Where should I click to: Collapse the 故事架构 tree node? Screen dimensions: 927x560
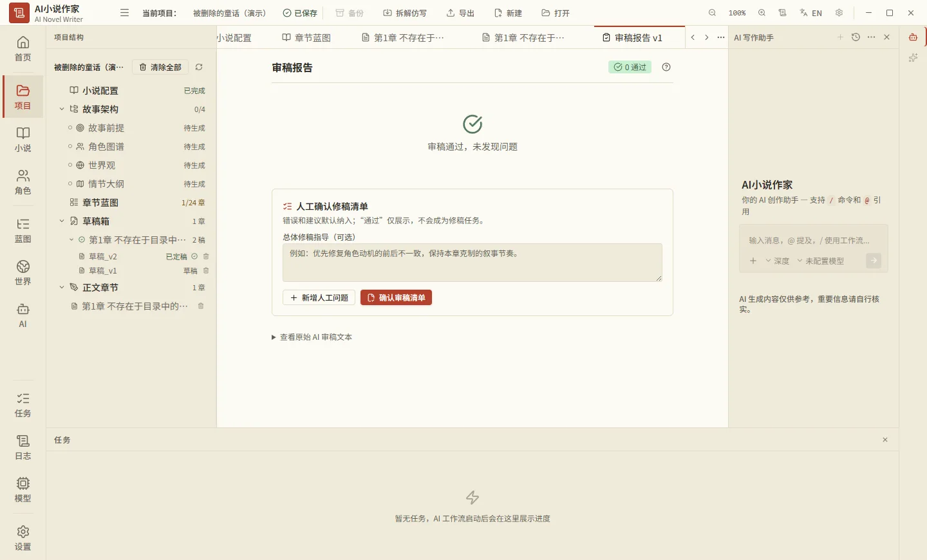62,109
